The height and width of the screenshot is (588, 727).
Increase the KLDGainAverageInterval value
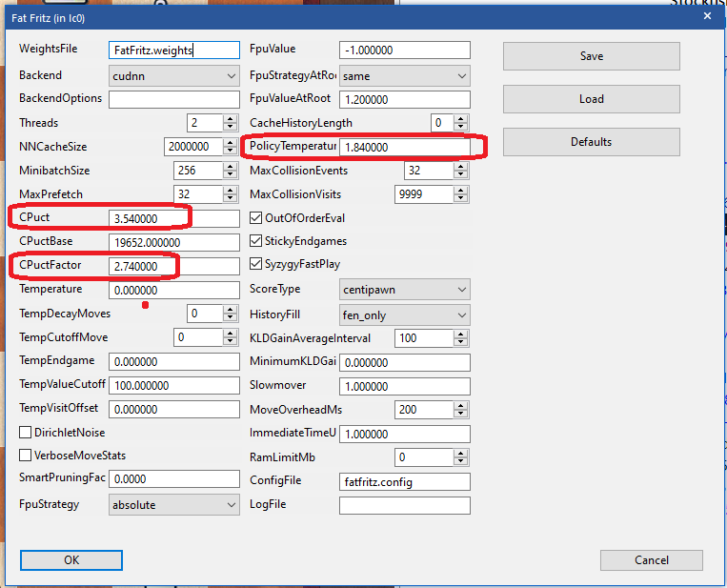click(461, 334)
